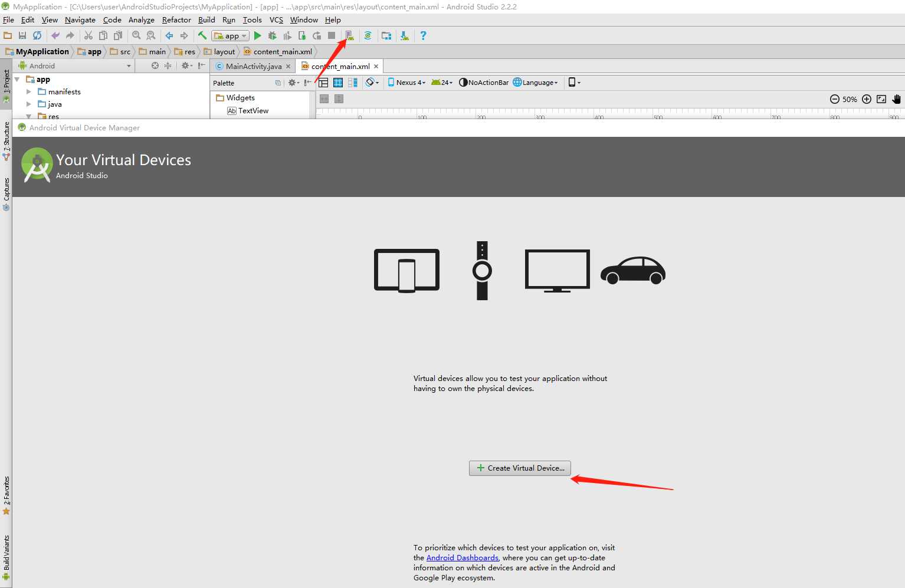905x588 pixels.
Task: Click the Synchronize refresh icon
Action: 37,35
